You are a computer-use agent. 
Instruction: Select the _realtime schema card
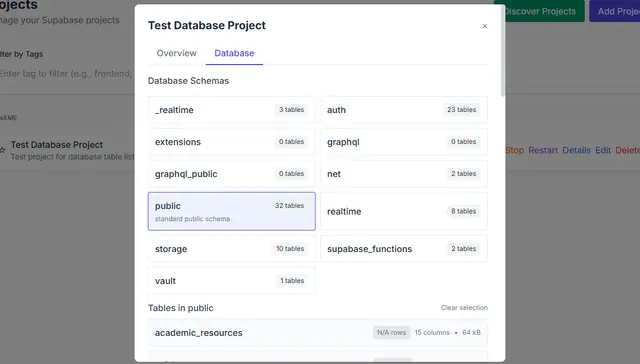(x=232, y=110)
